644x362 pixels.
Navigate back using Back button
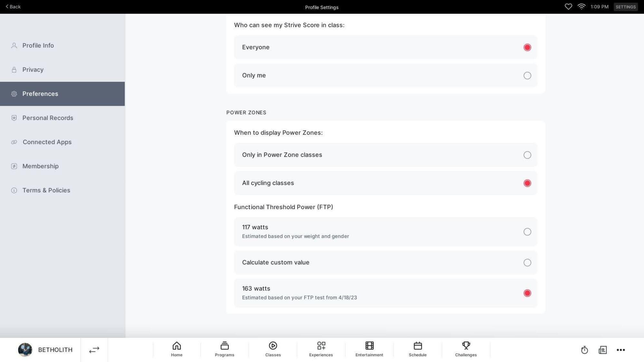coord(13,7)
